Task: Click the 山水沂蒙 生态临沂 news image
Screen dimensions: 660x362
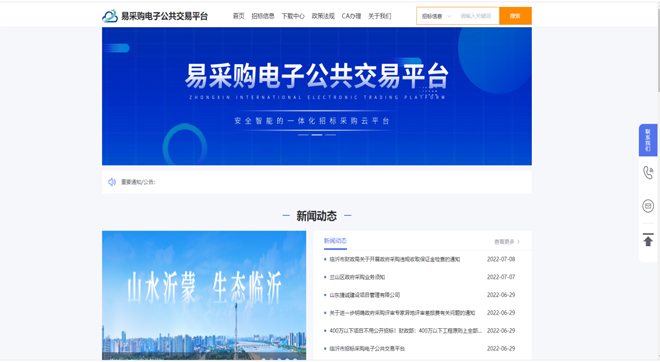Action: tap(204, 295)
